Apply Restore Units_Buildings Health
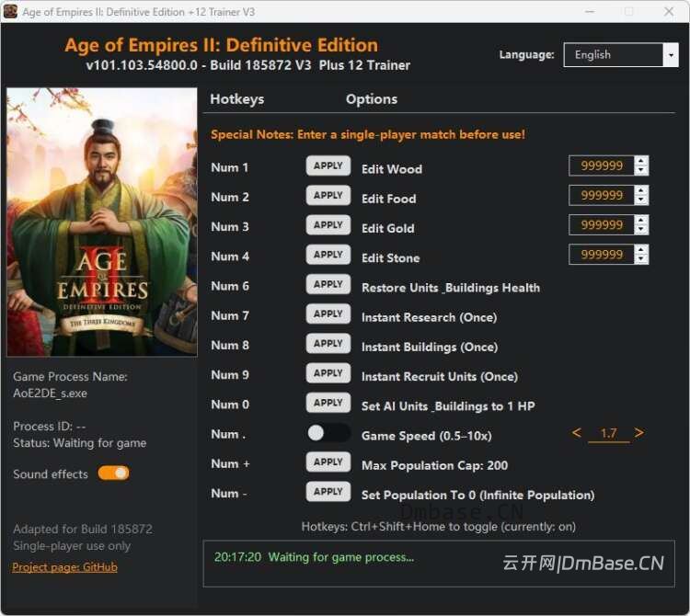690x616 pixels. 328,284
